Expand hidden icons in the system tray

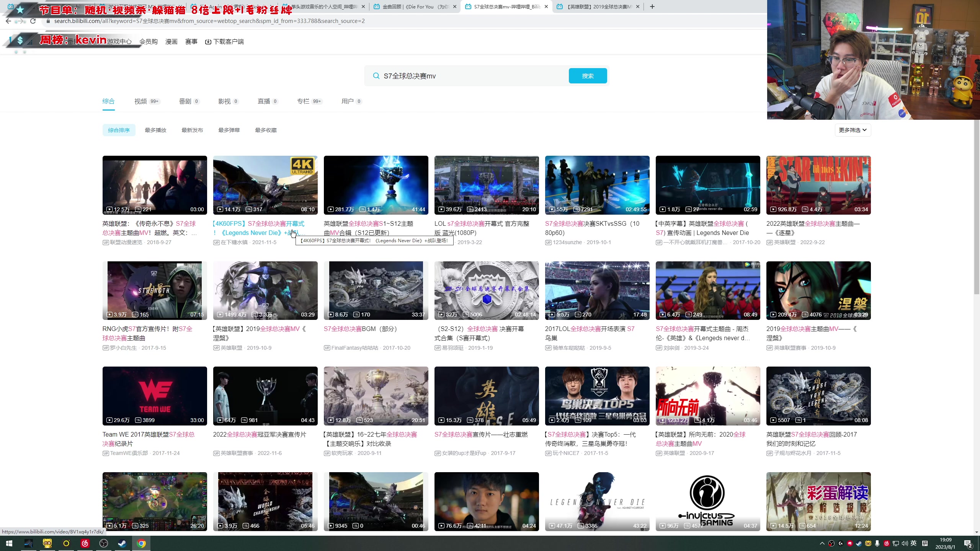pyautogui.click(x=822, y=543)
